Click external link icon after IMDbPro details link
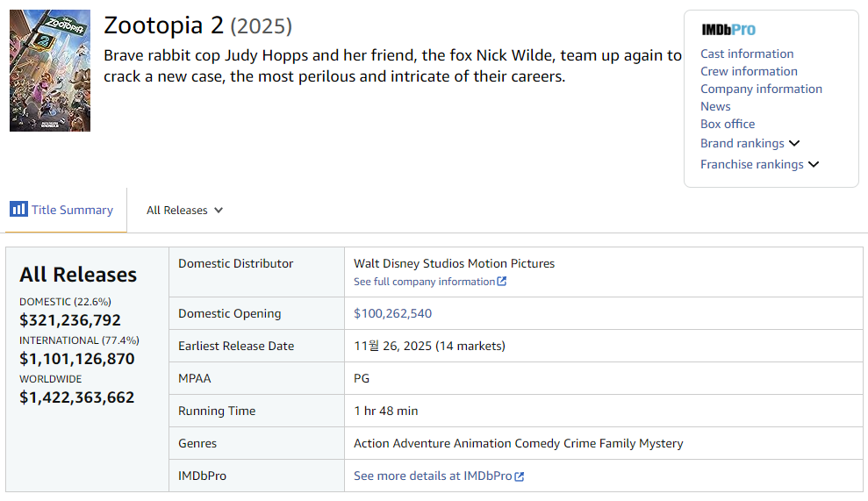Image resolution: width=868 pixels, height=501 pixels. 520,476
